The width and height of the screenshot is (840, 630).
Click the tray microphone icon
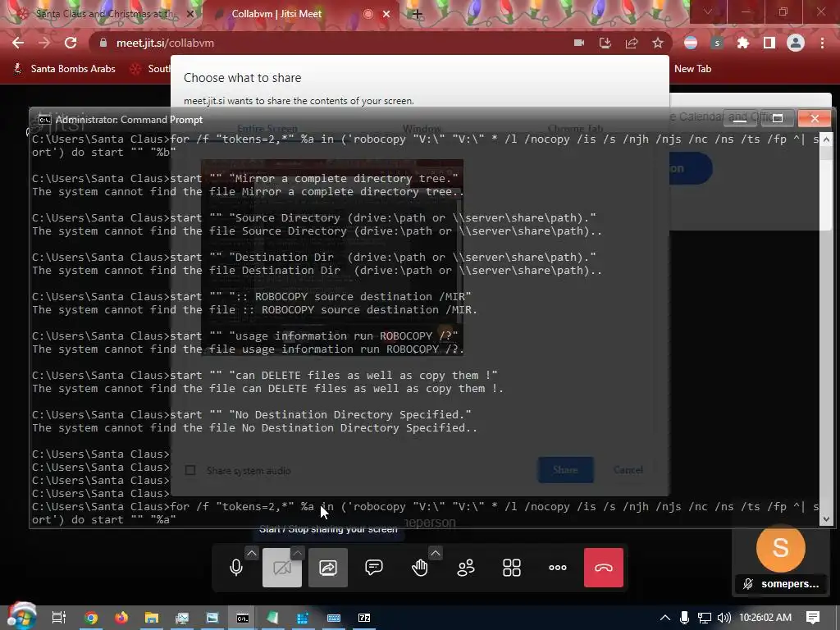(x=684, y=618)
